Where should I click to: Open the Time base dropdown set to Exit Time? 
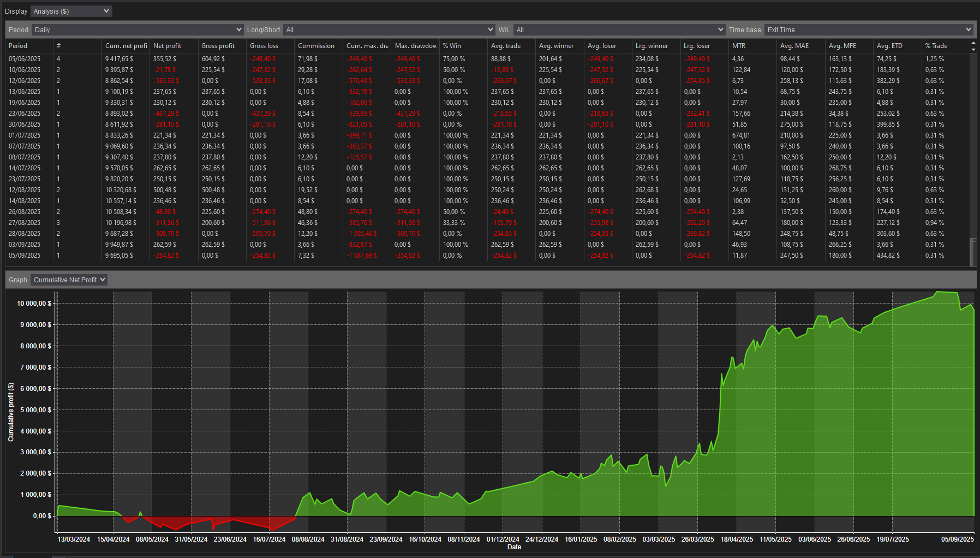point(868,29)
